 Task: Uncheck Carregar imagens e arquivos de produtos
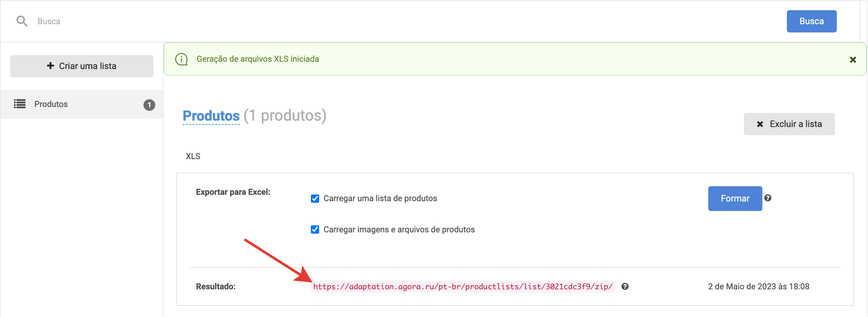point(315,229)
